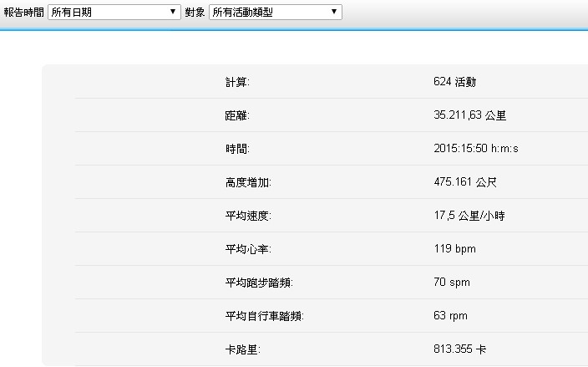The image size is (588, 367).
Task: Click the 報告時間 label
Action: tap(23, 13)
